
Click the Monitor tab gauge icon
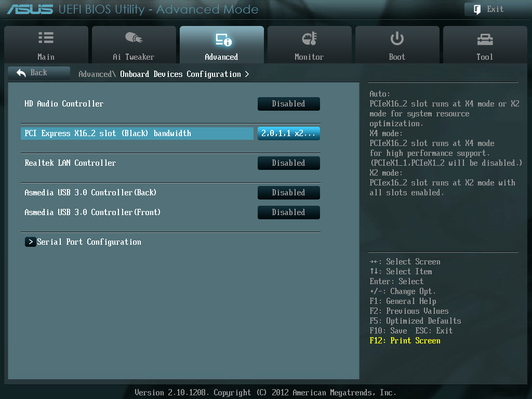(310, 38)
